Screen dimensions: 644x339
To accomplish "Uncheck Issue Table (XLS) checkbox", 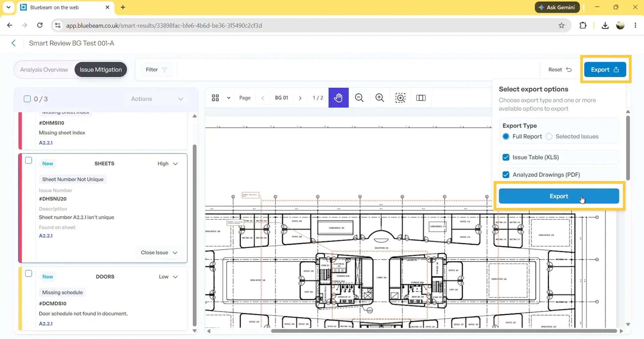I will coord(506,157).
